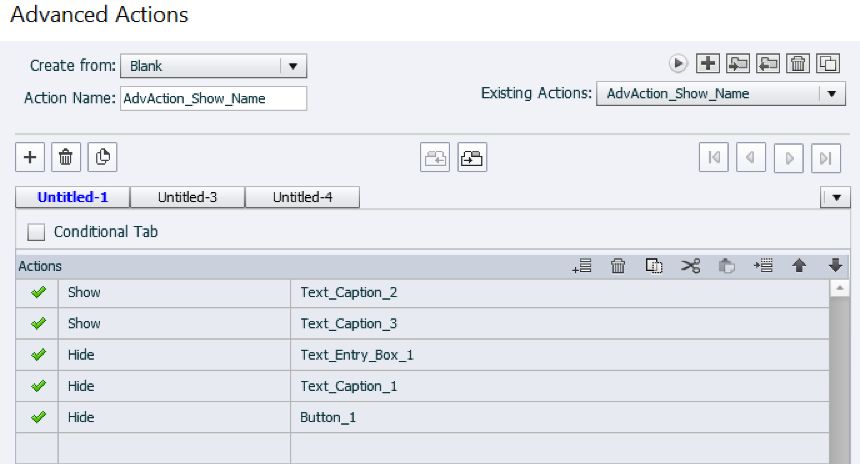Click the export action icon
The image size is (860, 464).
tap(768, 63)
